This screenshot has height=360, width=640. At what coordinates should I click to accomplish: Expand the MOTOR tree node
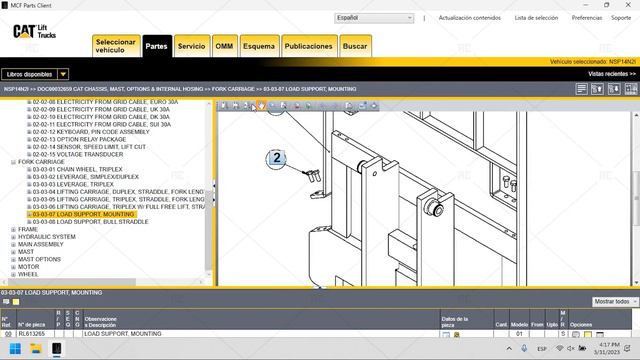point(13,267)
